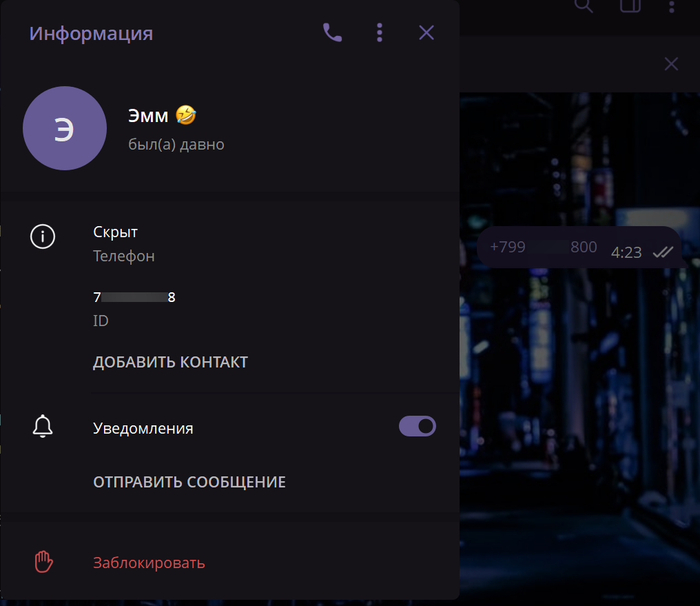700x606 pixels.
Task: Start a call with the phone icon
Action: 332,32
